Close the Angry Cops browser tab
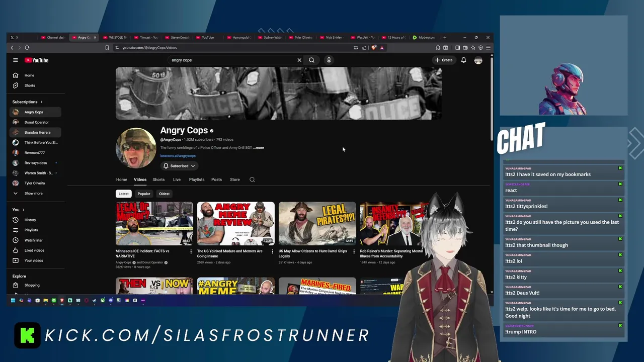 pos(95,37)
